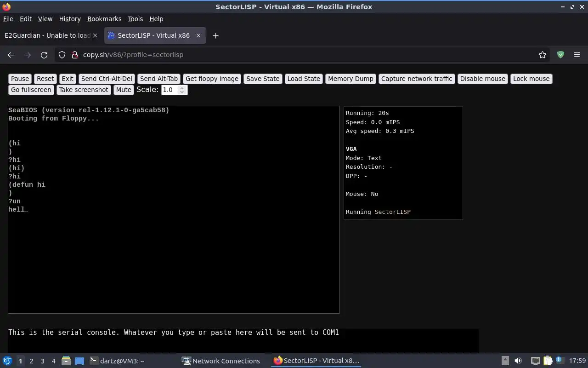Open a new tab with plus button
The width and height of the screenshot is (588, 368).
point(215,35)
